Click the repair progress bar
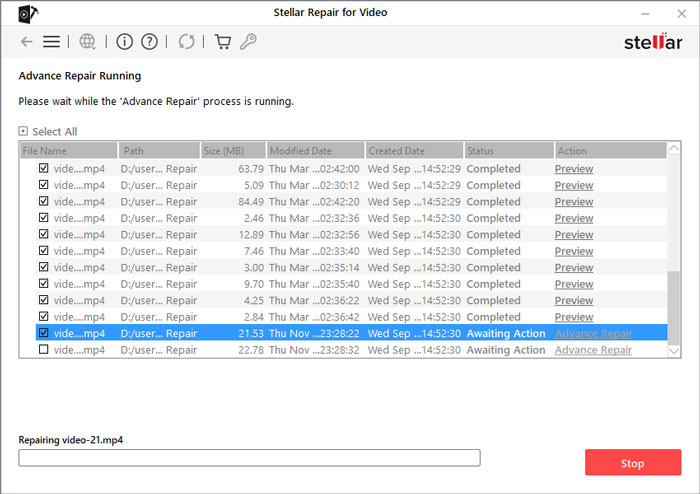 249,458
